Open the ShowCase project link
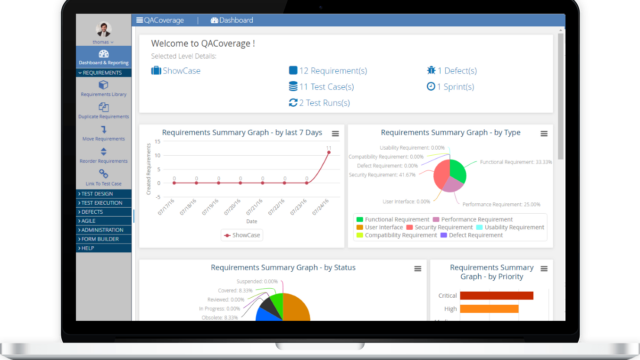 tap(182, 71)
